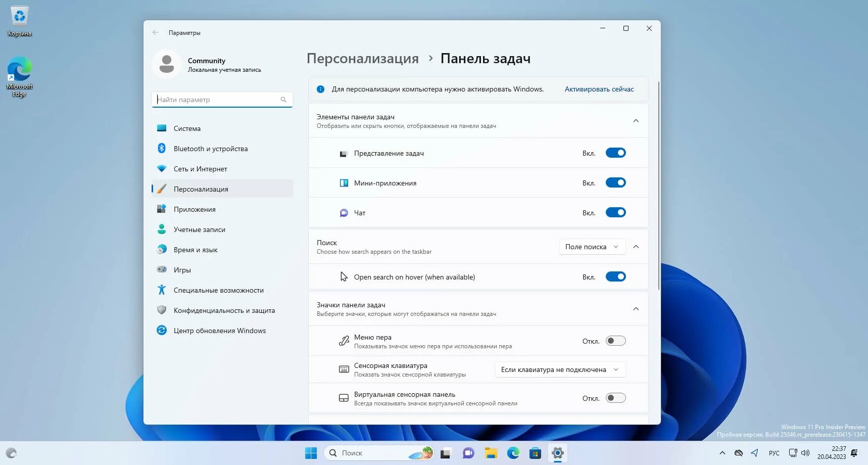
Task: Click Найти параметр search field
Action: coord(222,100)
